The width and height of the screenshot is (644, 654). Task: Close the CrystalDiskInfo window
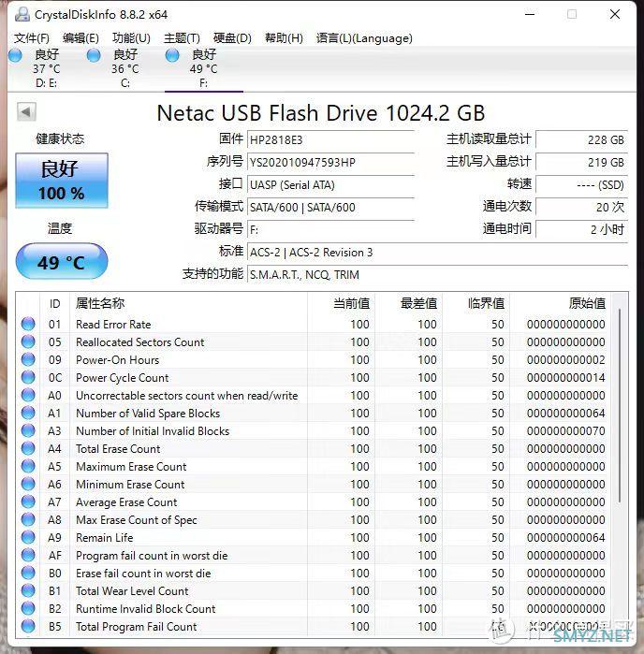tap(614, 14)
